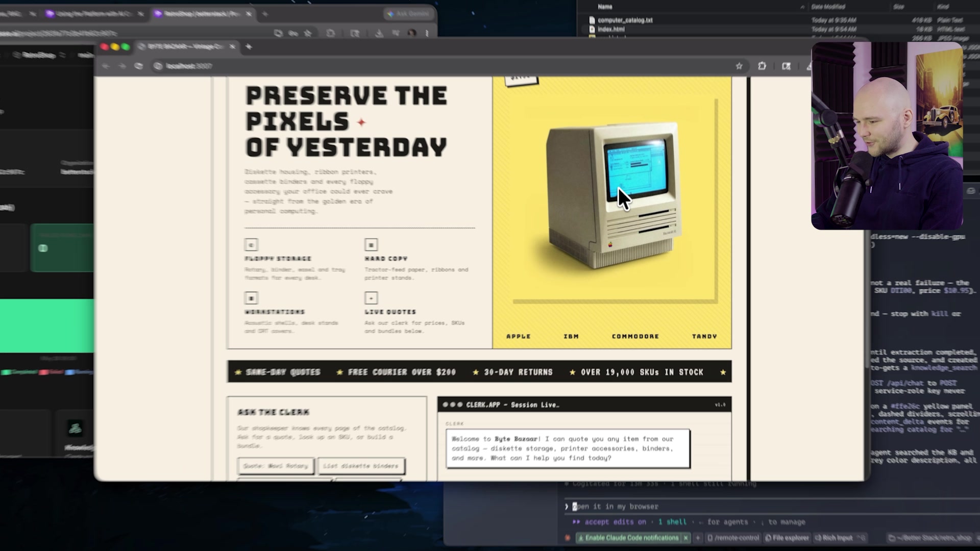This screenshot has width=980, height=551.
Task: Close the Byte Bazaar browser tab
Action: tap(232, 47)
